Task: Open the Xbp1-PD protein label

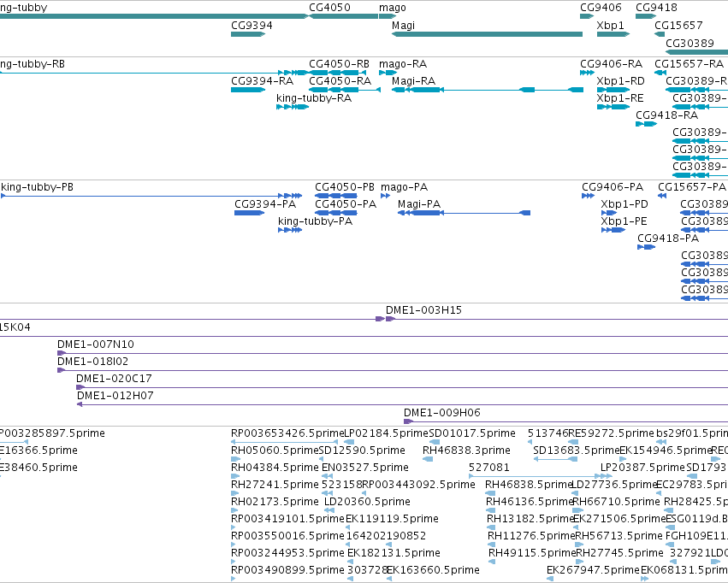Action: coord(624,204)
